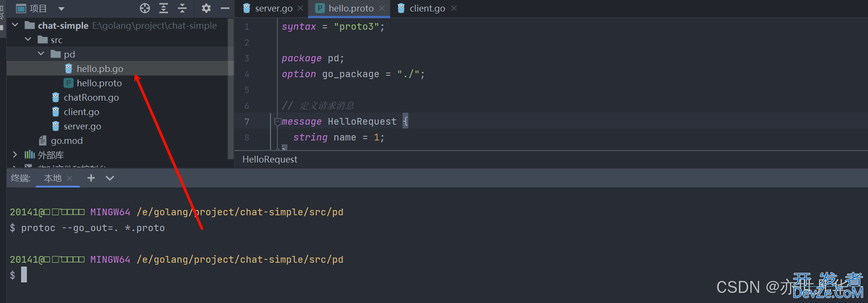Select the 本地 local terminal tab
868x303 pixels.
[x=53, y=178]
